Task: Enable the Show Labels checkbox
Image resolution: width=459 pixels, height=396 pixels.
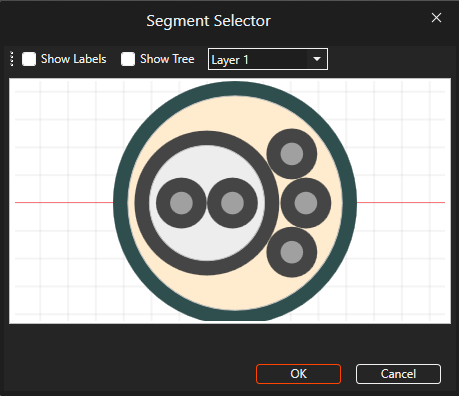Action: click(x=29, y=59)
